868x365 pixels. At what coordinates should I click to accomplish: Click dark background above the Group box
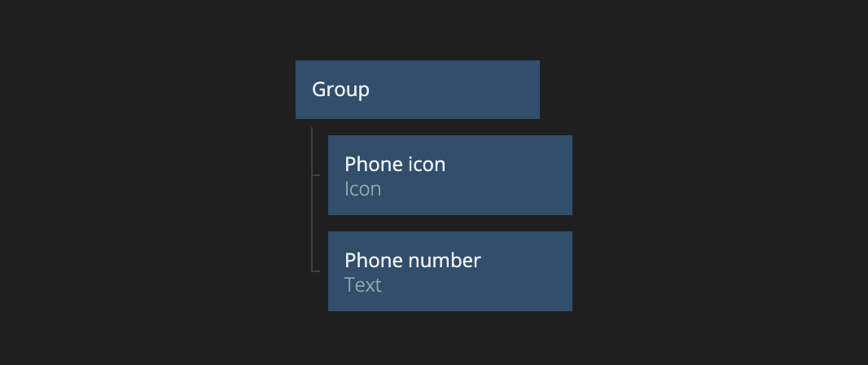(417, 29)
